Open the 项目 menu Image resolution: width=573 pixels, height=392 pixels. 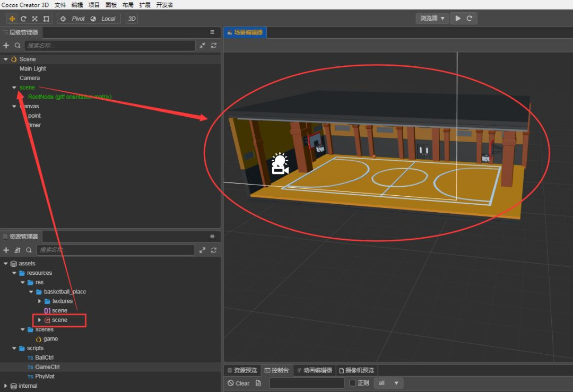coord(94,5)
